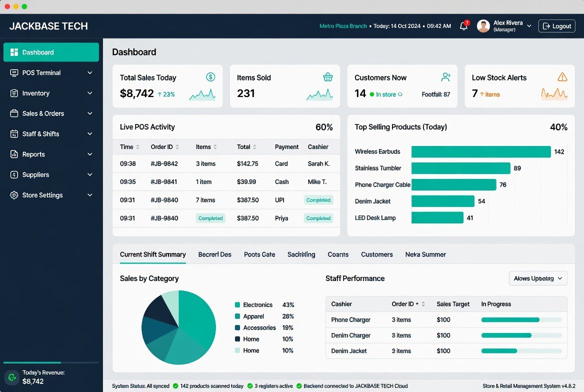Screen dimensions: 584x392
Task: Select the Current Shift Summary tab
Action: pyautogui.click(x=152, y=254)
